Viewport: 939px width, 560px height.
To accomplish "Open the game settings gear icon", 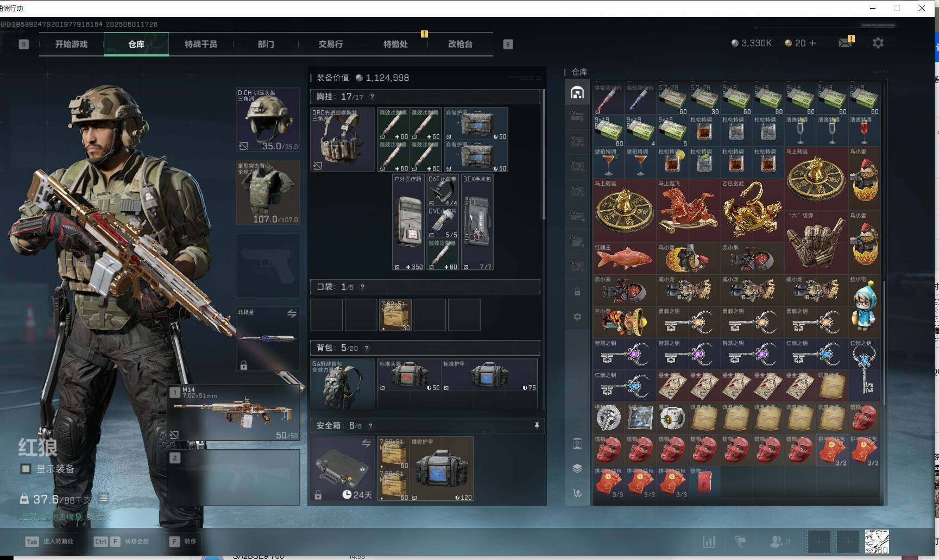I will (x=878, y=43).
